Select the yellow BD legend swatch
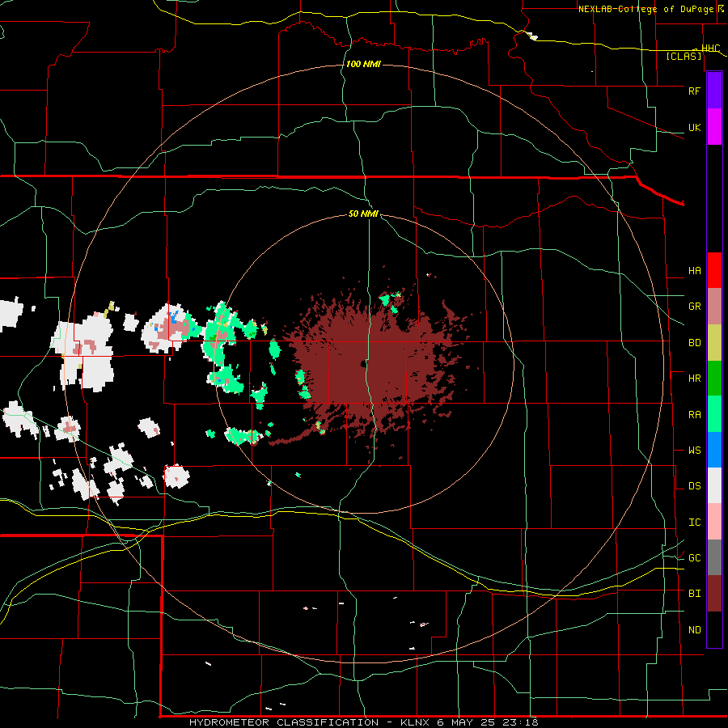This screenshot has height=728, width=728. click(x=714, y=343)
